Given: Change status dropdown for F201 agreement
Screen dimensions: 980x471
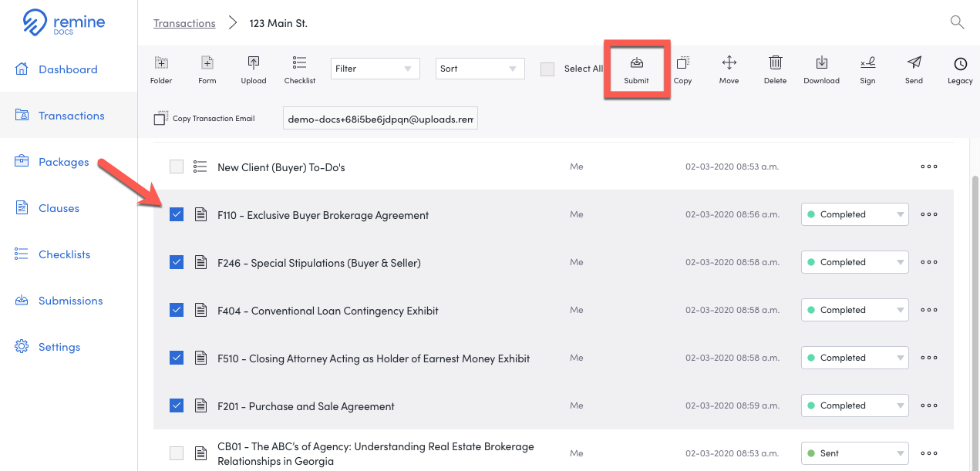Looking at the screenshot, I should [855, 405].
